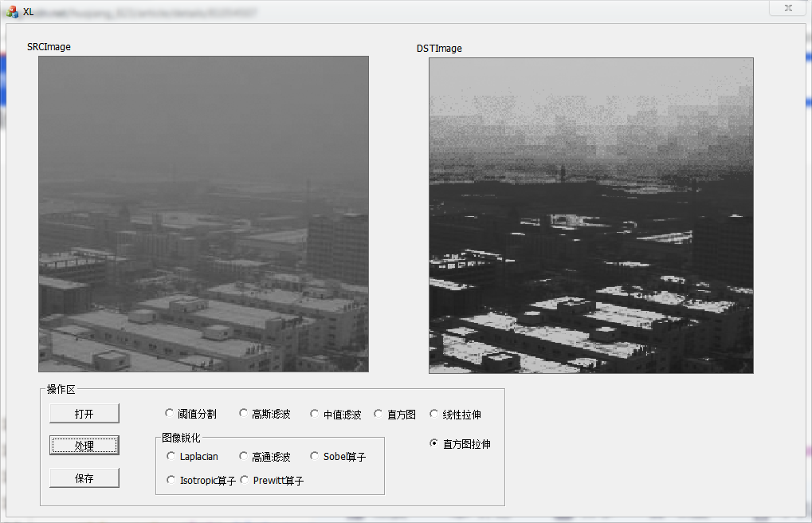Viewport: 812px width, 523px height.
Task: Select the 阈值分割 radio button
Action: (x=190, y=414)
